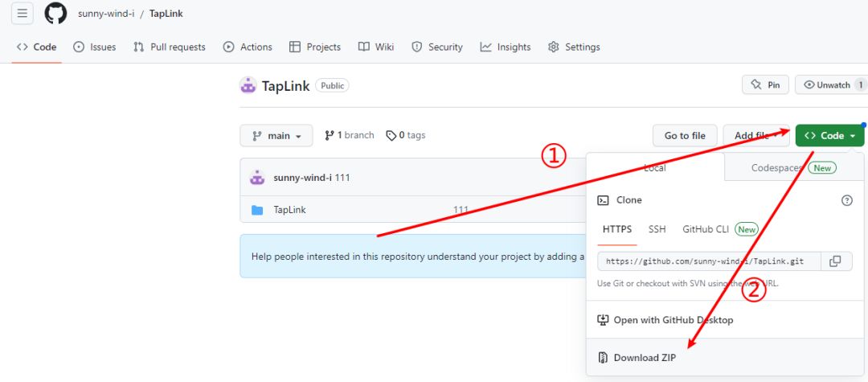Click the git branch icon beside main

tap(257, 136)
